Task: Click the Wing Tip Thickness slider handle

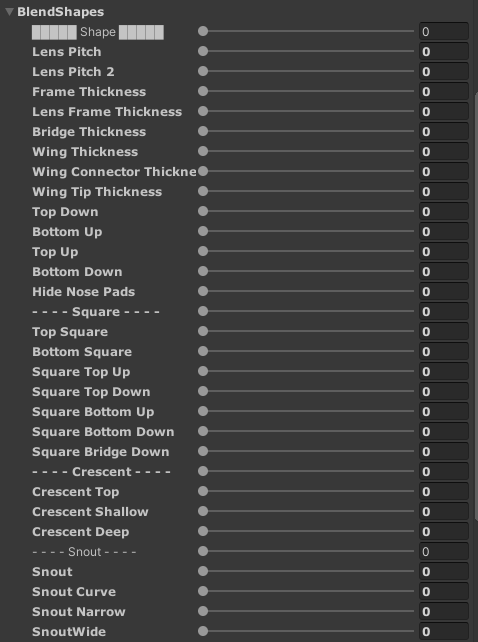Action: tap(203, 191)
